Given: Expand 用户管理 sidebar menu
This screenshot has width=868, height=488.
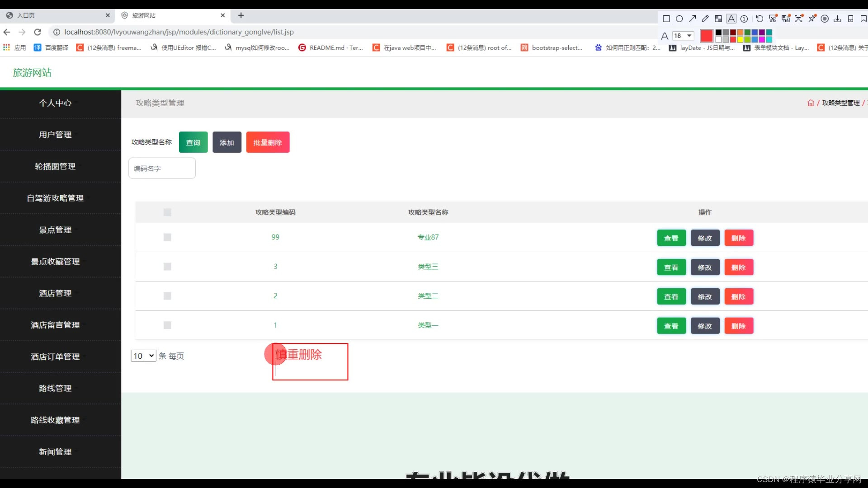Looking at the screenshot, I should (55, 135).
